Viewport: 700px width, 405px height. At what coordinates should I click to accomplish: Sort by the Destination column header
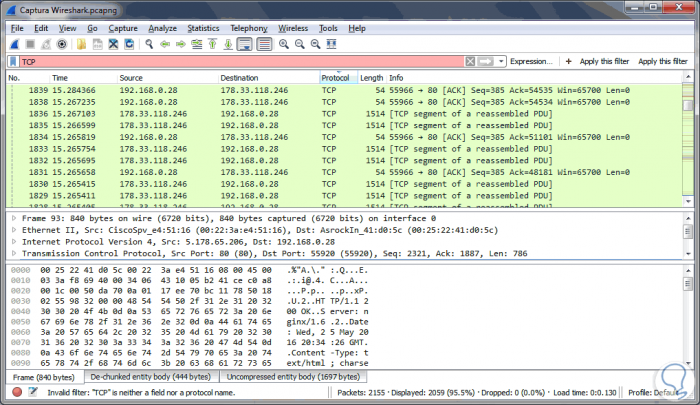[269, 78]
